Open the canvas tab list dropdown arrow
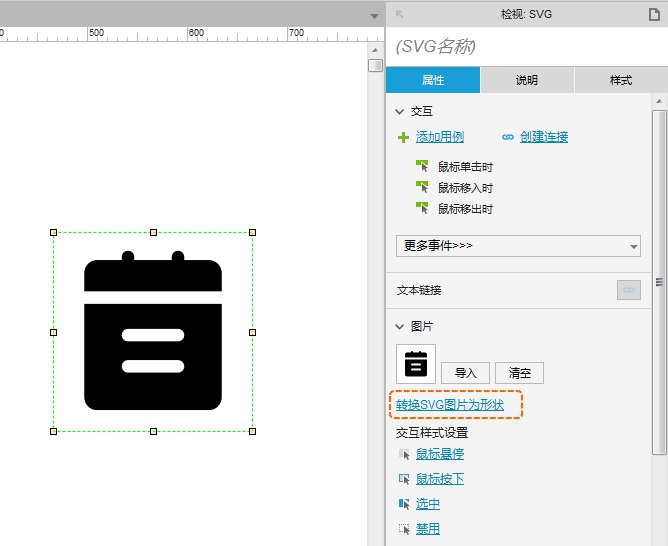The image size is (668, 546). click(x=374, y=16)
